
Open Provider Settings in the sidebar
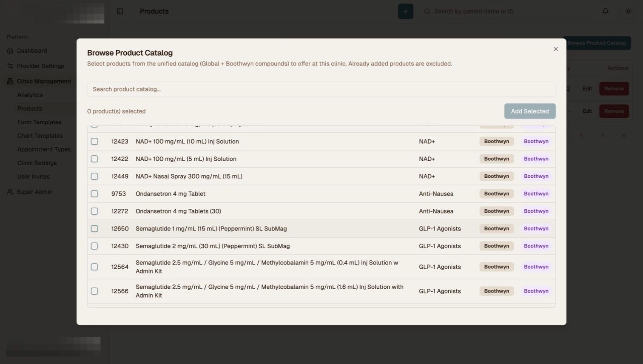point(40,66)
